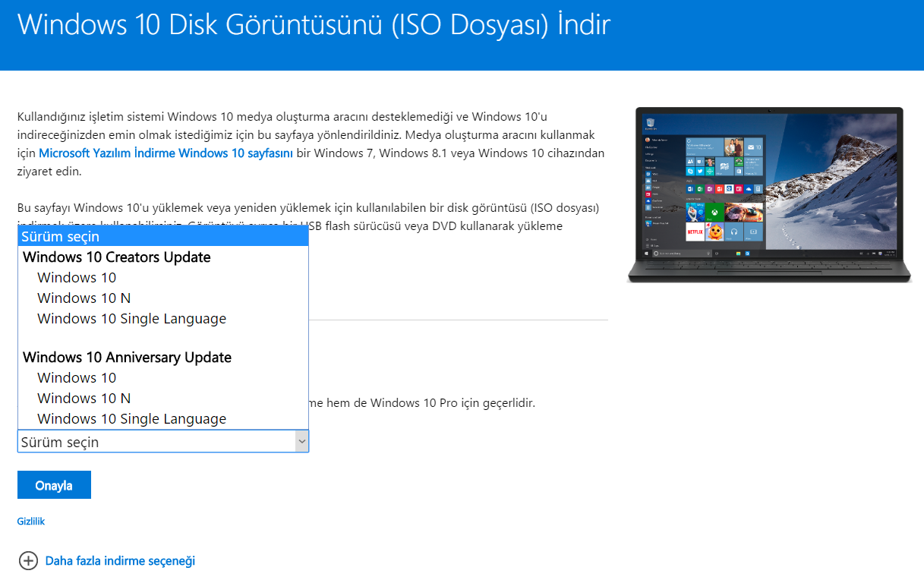Screen dimensions: 924x577
Task: Open the Sürüm seçin combo box arrow
Action: tap(301, 442)
